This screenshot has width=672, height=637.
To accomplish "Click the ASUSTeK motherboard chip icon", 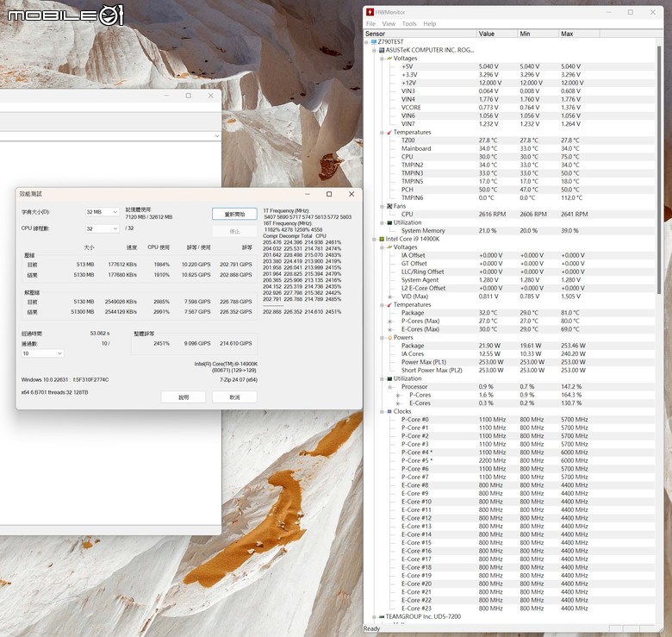I will click(x=382, y=50).
